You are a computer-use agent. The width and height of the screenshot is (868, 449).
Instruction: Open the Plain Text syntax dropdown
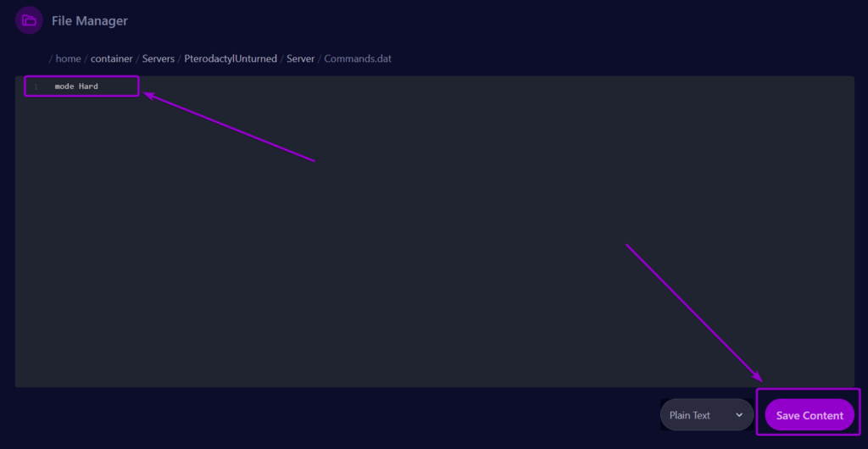coord(707,415)
